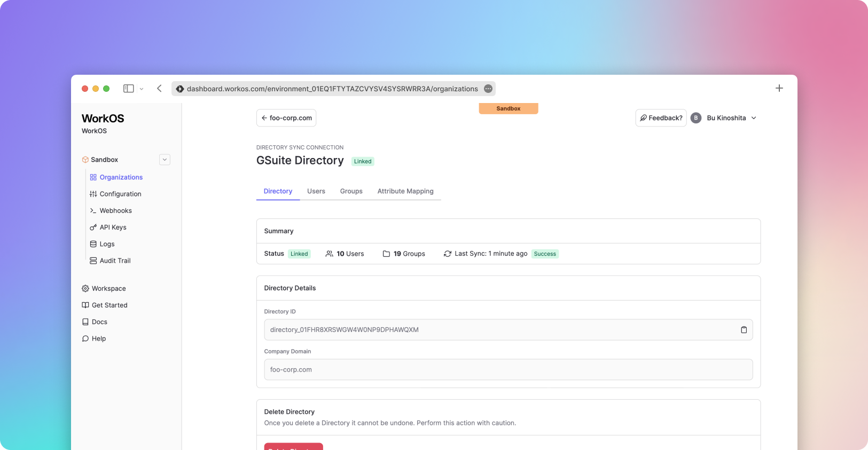Open Webhooks in the sidebar
The image size is (868, 450).
click(111, 211)
